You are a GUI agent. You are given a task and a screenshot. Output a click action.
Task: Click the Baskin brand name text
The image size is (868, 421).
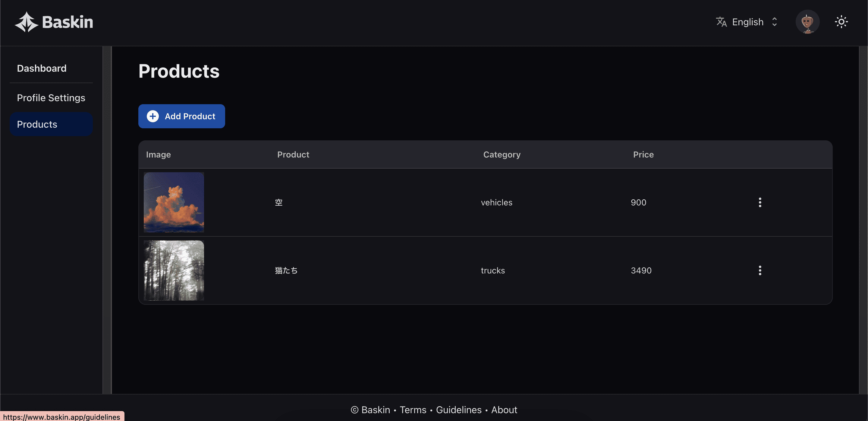click(68, 22)
